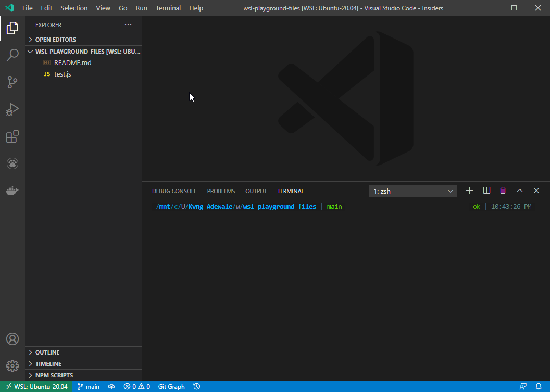
Task: Open the Selection menu
Action: point(74,8)
